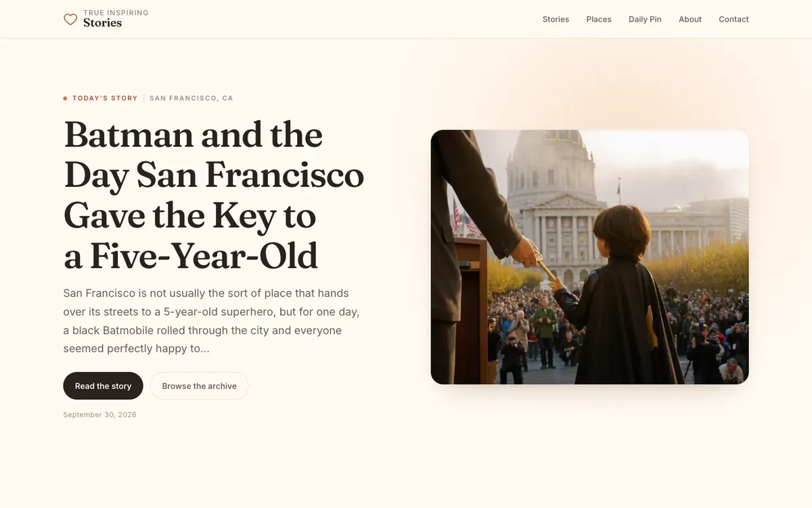
Task: Open the Daily Pin section
Action: click(645, 19)
